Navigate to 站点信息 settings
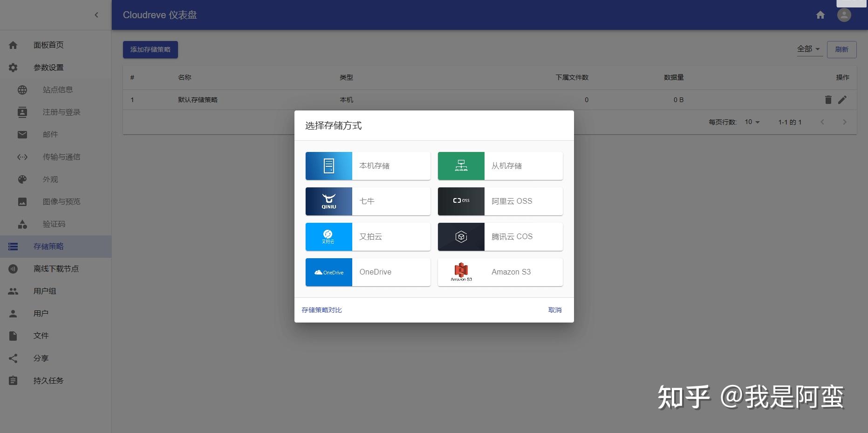This screenshot has height=433, width=868. (58, 89)
